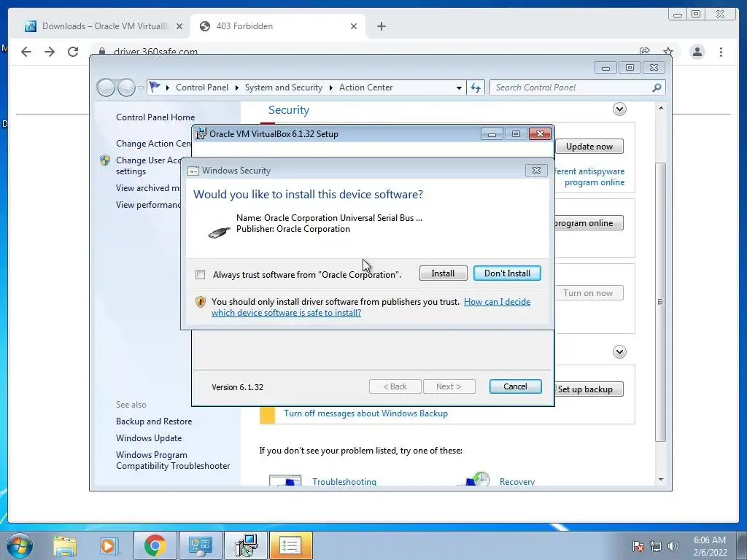The image size is (747, 560).
Task: Check Always trust software from Oracle Corporation
Action: 201,274
